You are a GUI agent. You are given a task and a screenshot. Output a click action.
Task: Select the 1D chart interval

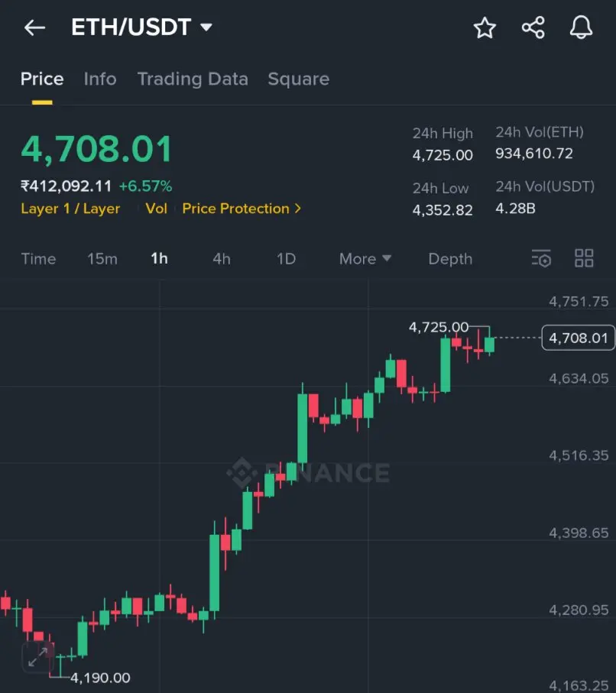point(286,258)
